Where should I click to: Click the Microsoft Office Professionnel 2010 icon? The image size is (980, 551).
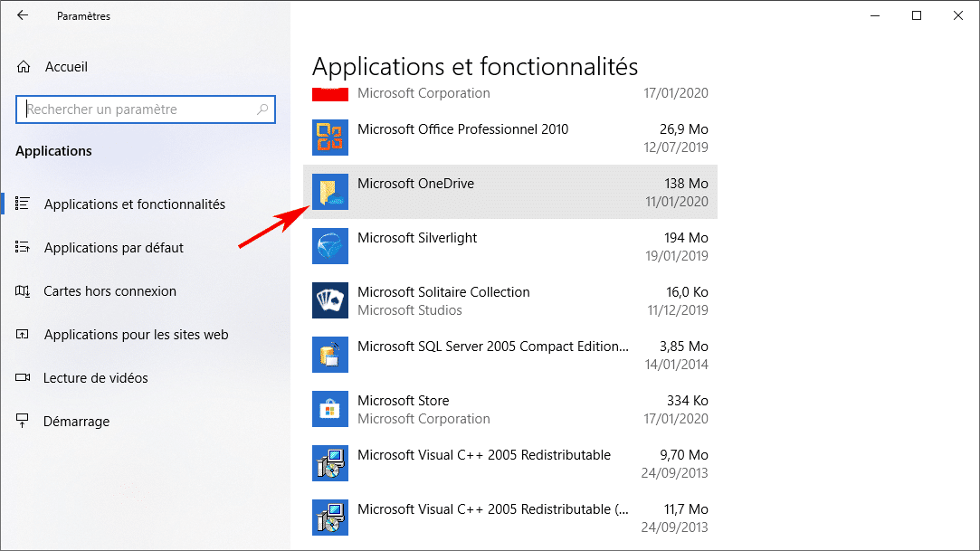(330, 138)
